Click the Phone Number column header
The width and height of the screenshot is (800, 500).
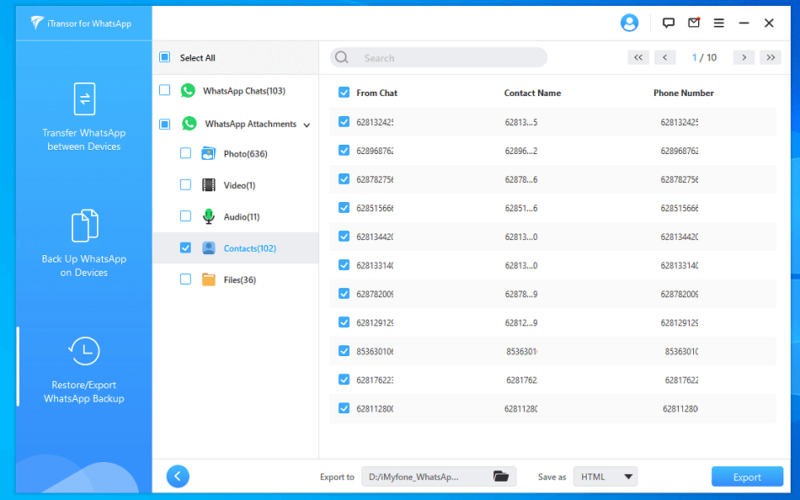coord(683,93)
